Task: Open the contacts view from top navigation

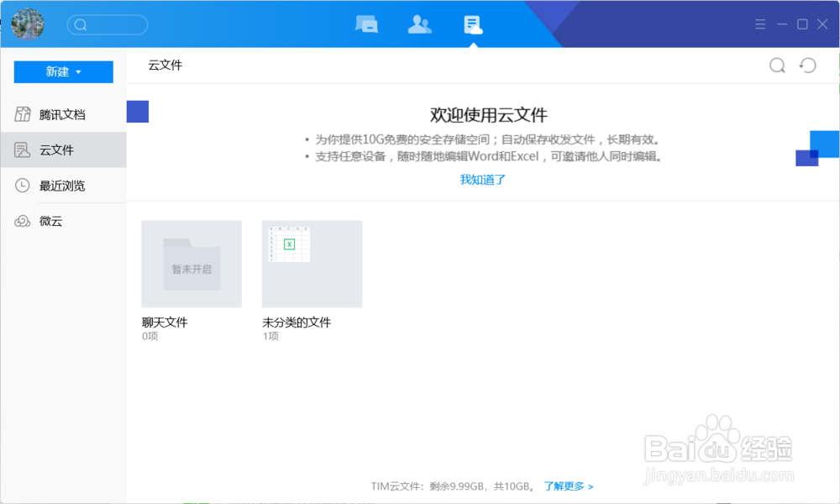Action: (x=420, y=24)
